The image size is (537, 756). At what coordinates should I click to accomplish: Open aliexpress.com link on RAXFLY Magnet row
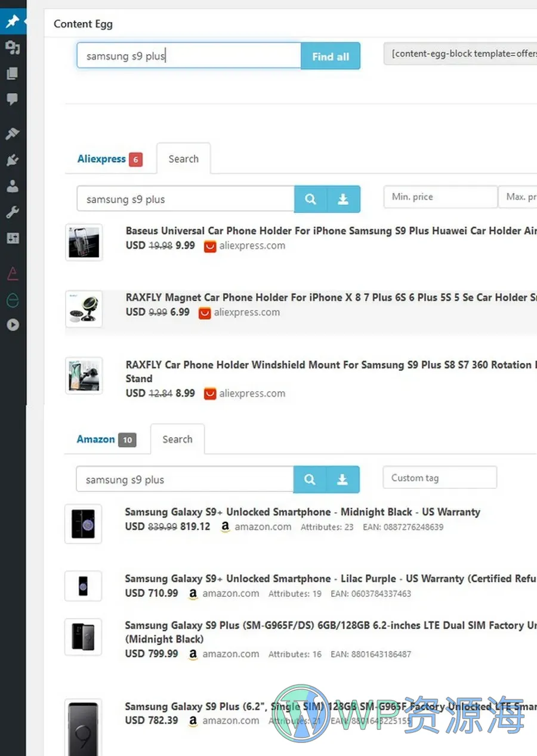[247, 312]
